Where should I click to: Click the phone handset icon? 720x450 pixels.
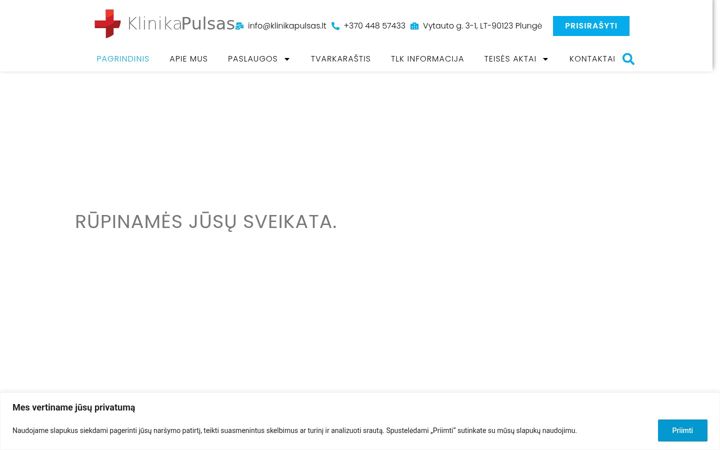click(x=335, y=26)
